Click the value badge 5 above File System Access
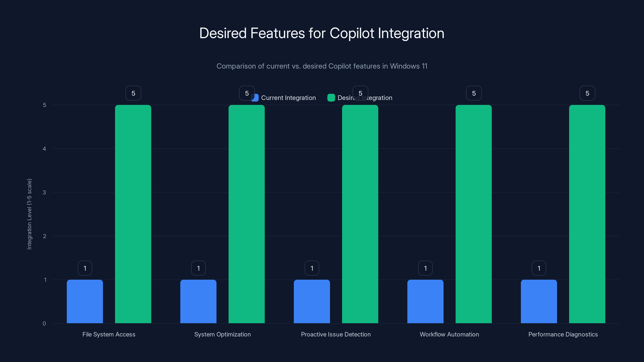 (x=133, y=93)
